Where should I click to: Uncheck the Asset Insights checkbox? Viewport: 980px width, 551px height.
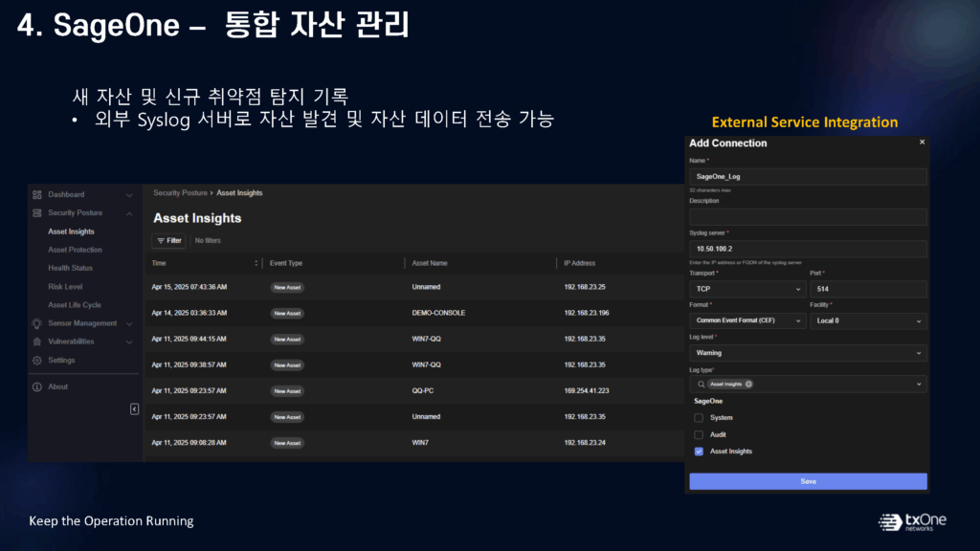699,452
